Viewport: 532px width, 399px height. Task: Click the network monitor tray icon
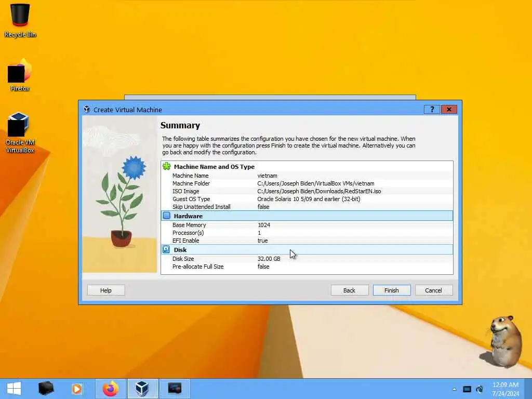pyautogui.click(x=467, y=389)
